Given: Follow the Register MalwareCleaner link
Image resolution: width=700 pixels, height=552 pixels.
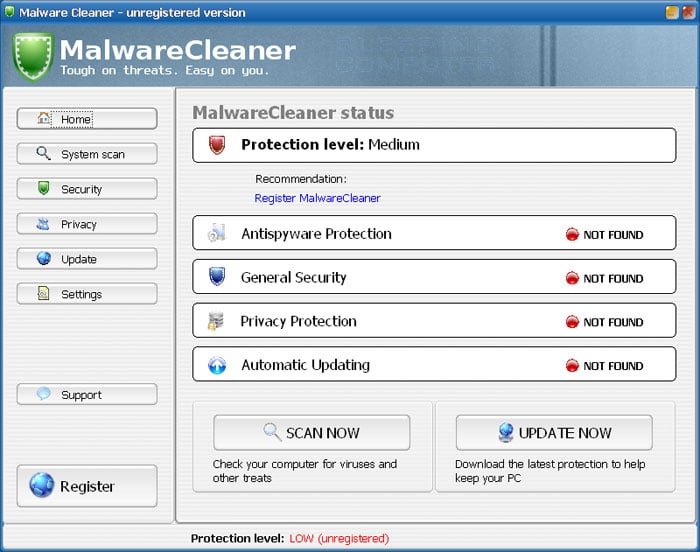Looking at the screenshot, I should tap(317, 198).
